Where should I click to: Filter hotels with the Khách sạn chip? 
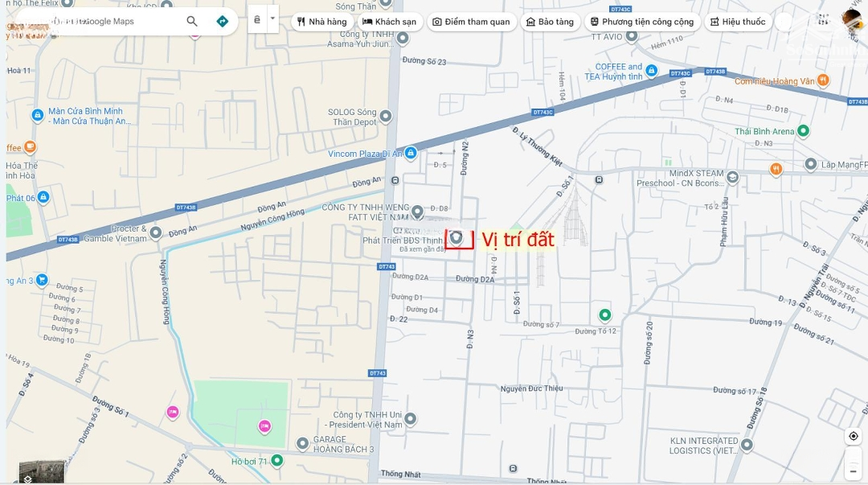tap(392, 22)
